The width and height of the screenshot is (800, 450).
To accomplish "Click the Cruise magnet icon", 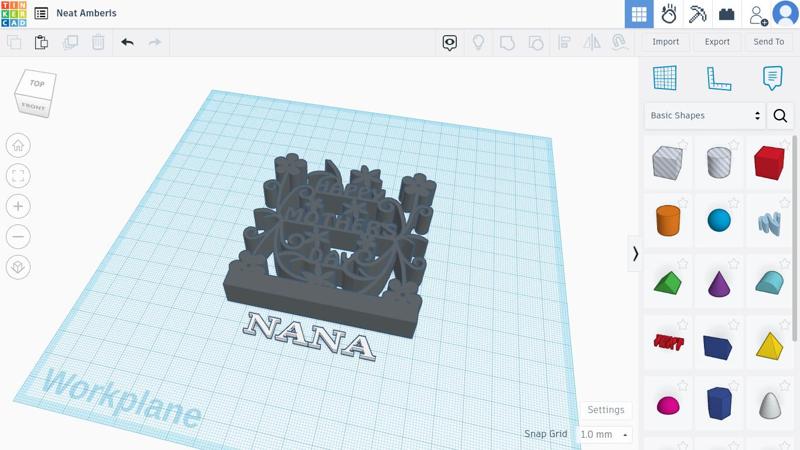I will click(619, 42).
